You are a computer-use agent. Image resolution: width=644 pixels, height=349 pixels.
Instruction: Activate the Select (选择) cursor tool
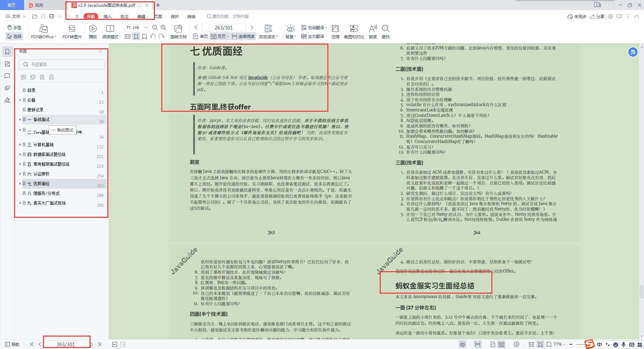(14, 36)
